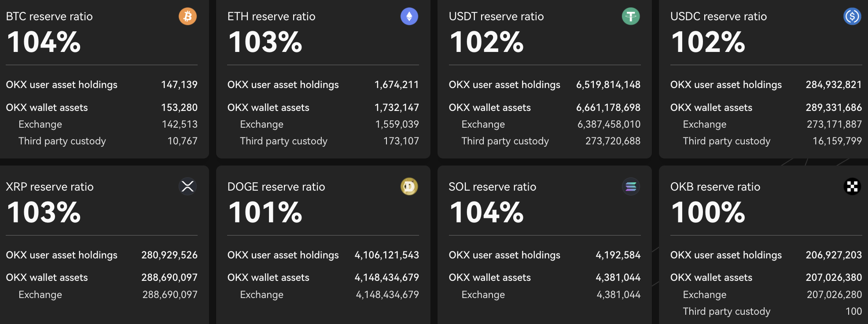Image resolution: width=868 pixels, height=324 pixels.
Task: Click XRP Exchange amount 288,690,097
Action: pyautogui.click(x=170, y=295)
